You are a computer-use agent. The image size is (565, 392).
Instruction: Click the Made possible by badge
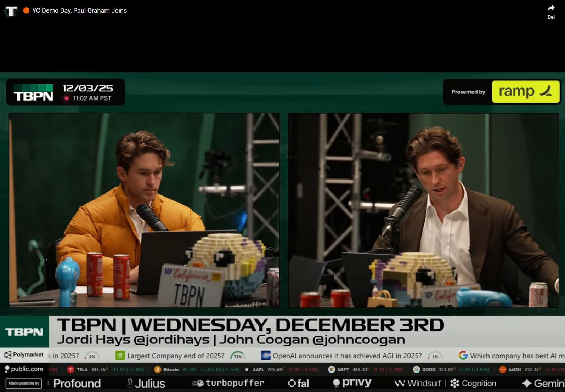tap(24, 383)
